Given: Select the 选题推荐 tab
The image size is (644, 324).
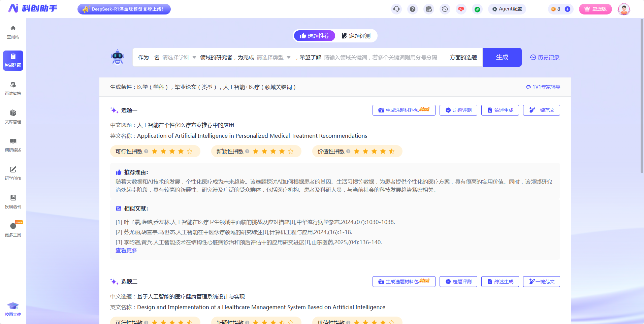Looking at the screenshot, I should point(314,36).
